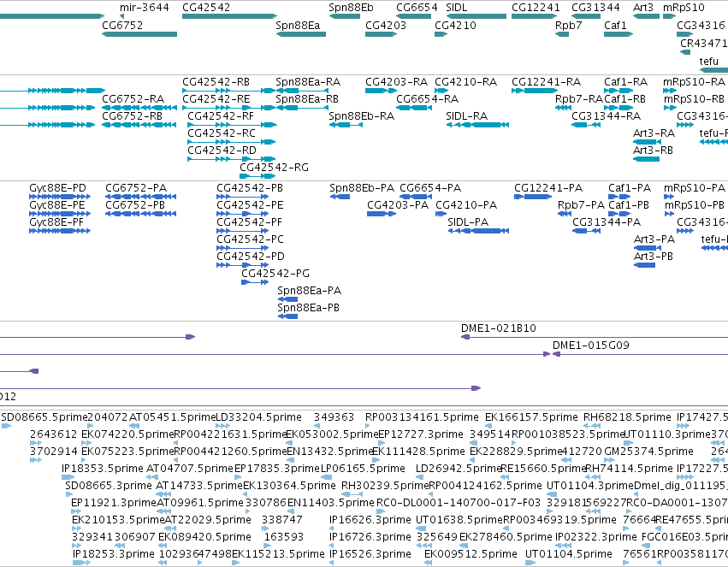The height and width of the screenshot is (567, 728).
Task: Open EST RH30239.5prime label
Action: (x=384, y=486)
